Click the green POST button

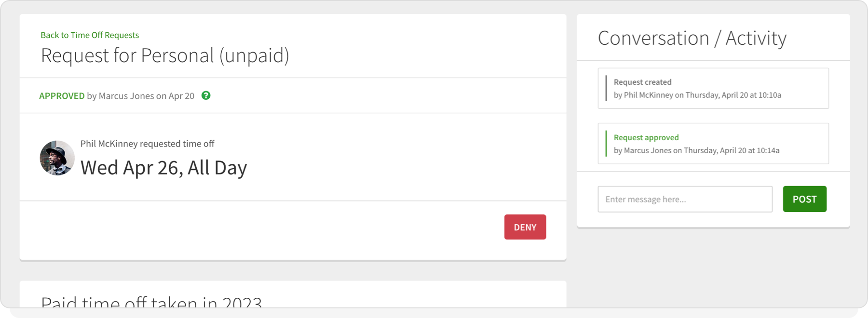[804, 199]
